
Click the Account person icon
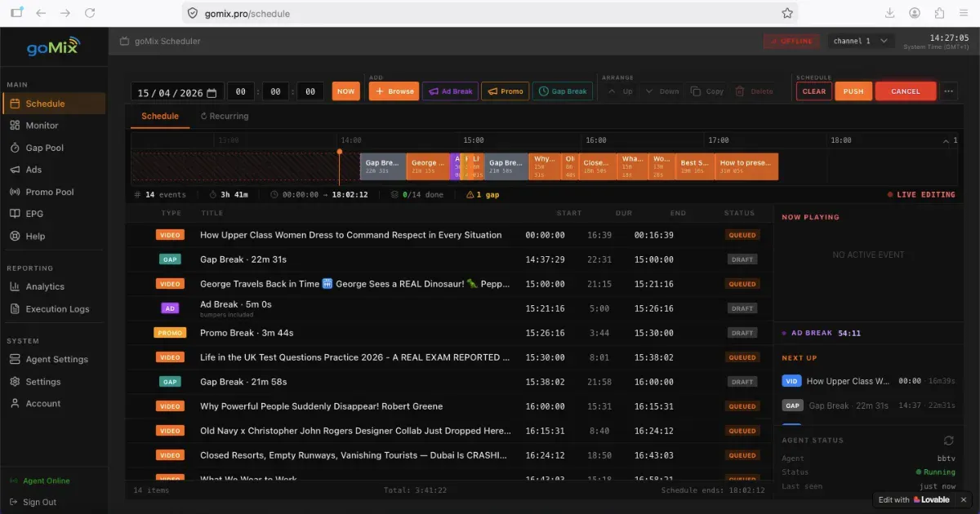pyautogui.click(x=15, y=403)
